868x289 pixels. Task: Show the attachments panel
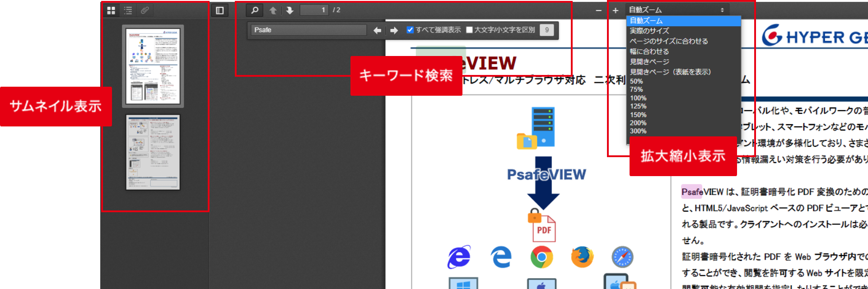click(145, 10)
